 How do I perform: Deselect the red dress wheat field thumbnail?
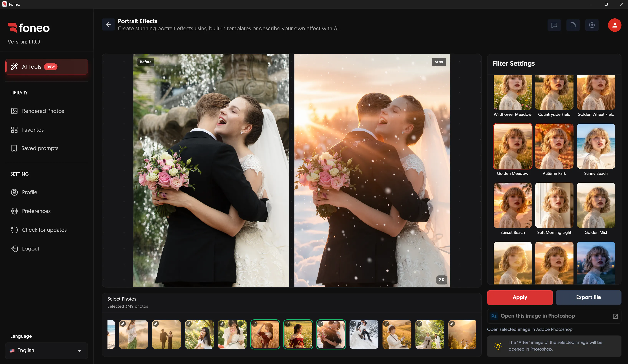tap(265, 334)
